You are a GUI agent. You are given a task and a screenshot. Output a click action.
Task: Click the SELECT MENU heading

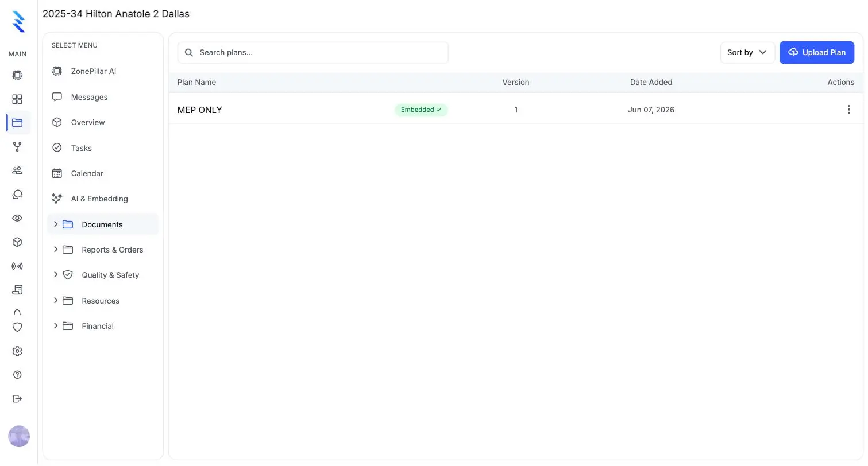point(74,45)
